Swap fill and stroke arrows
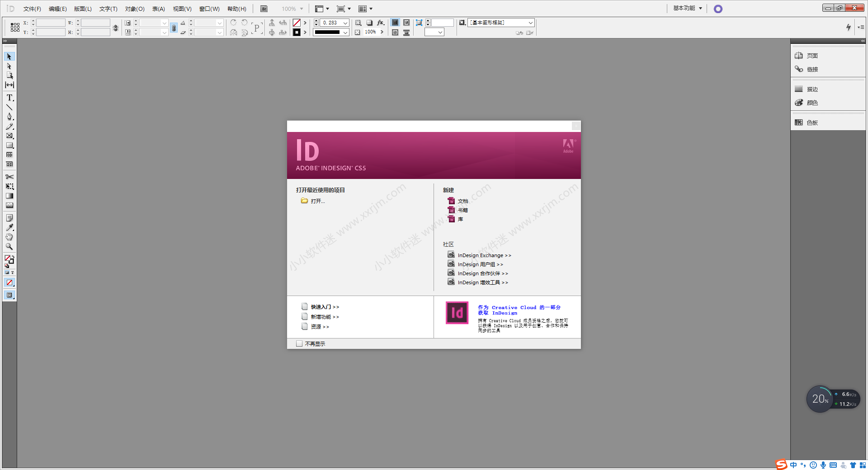The height and width of the screenshot is (470, 868). tap(13, 257)
